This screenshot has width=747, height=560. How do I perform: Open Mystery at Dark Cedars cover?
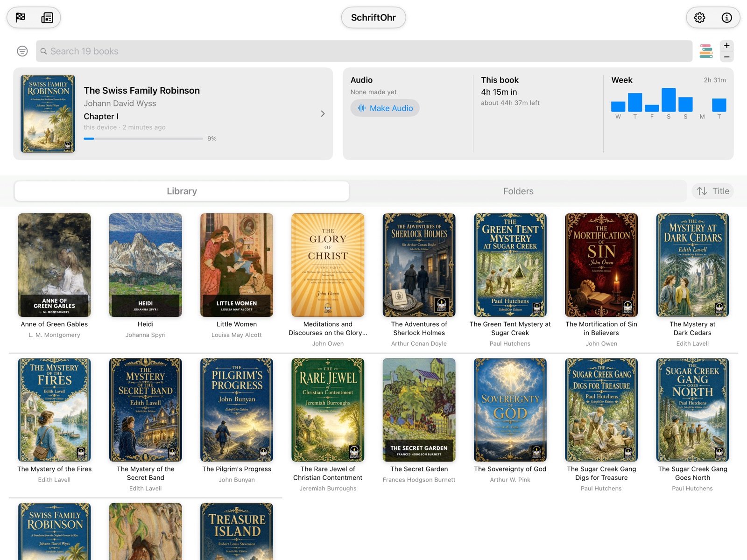(x=692, y=265)
